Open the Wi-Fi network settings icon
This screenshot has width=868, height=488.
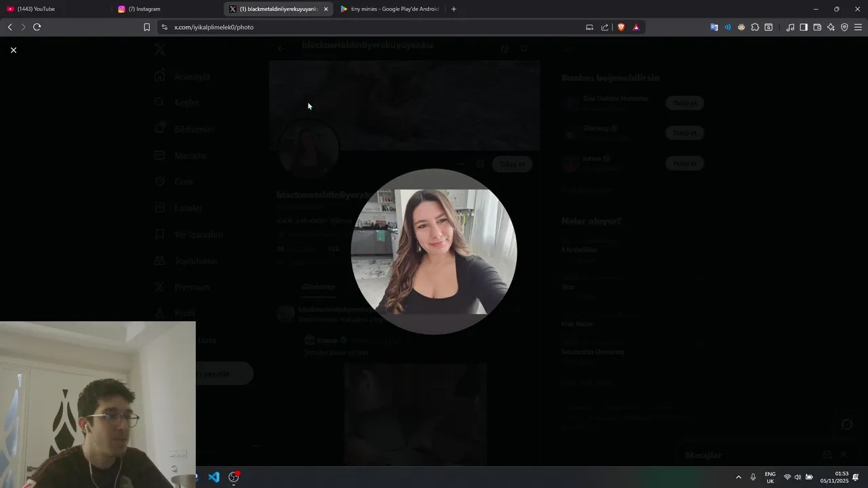(787, 477)
